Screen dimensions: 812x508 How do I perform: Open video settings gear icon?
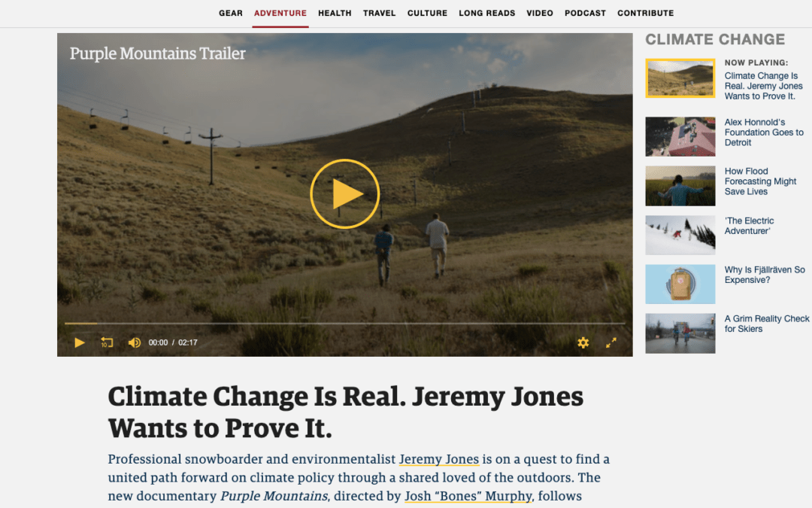pos(583,342)
